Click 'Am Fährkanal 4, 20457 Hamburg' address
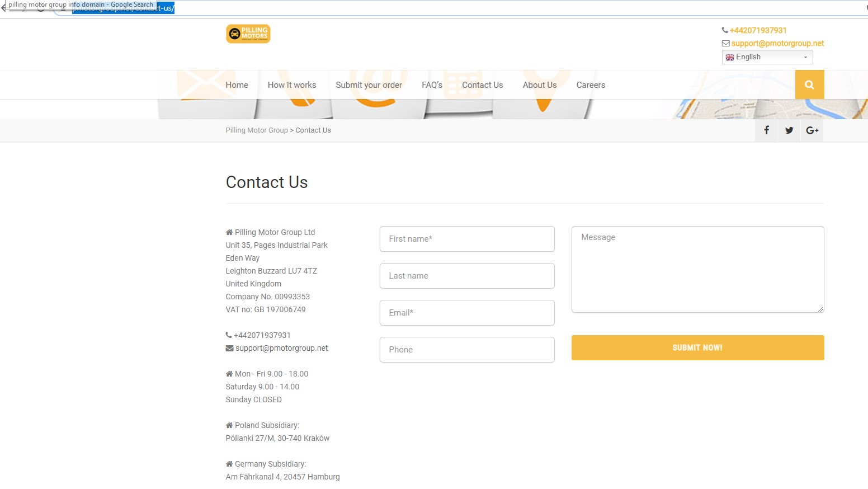The height and width of the screenshot is (489, 868). coord(282,477)
